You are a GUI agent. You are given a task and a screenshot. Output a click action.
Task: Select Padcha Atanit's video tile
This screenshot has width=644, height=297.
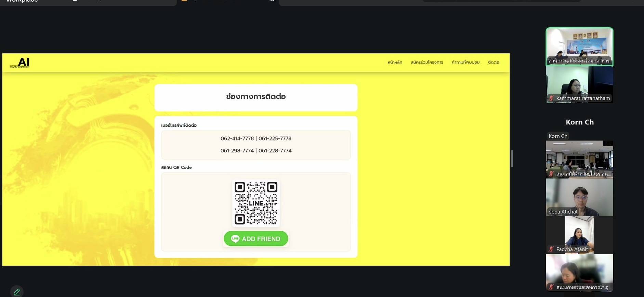tap(579, 234)
